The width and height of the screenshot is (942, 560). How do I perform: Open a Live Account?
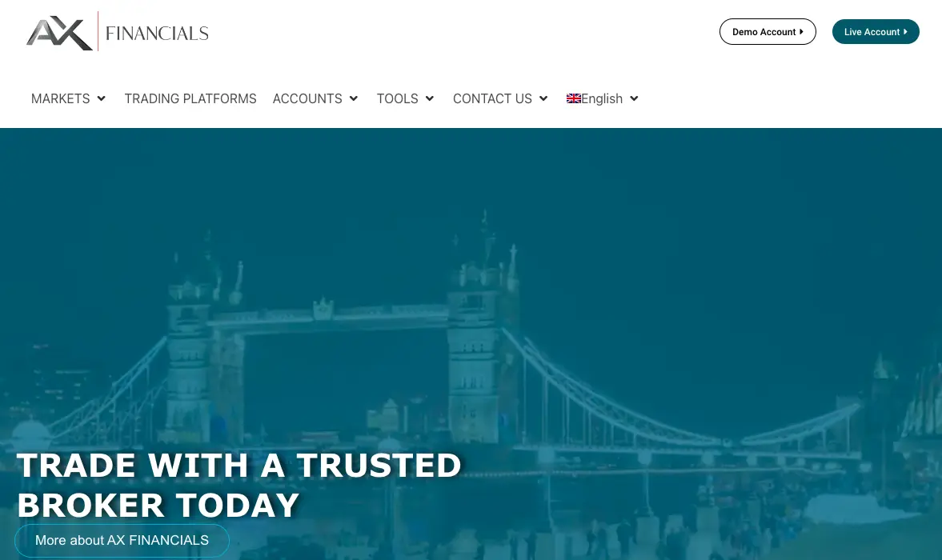tap(876, 32)
